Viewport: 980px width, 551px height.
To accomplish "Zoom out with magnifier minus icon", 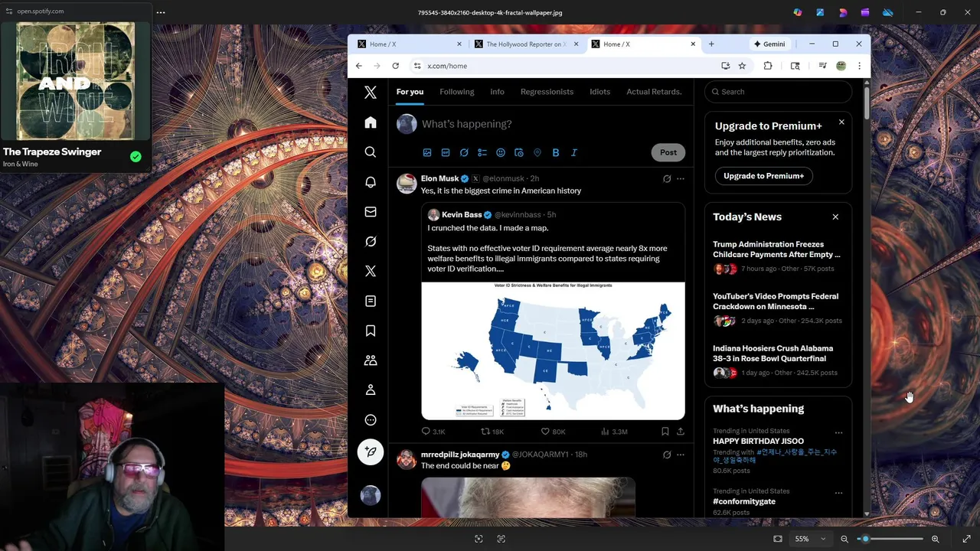I will click(844, 539).
